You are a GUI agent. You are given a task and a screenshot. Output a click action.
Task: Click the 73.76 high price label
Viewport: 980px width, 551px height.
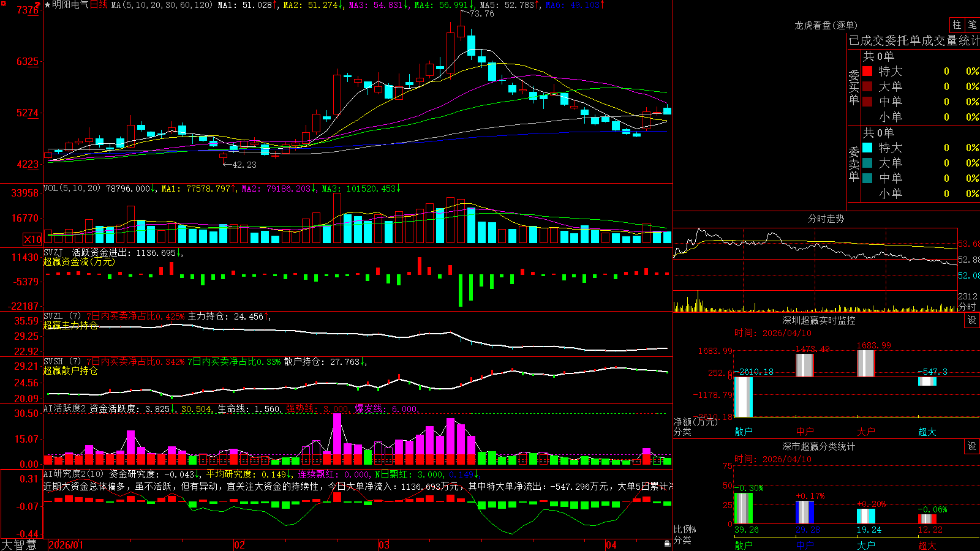point(481,13)
